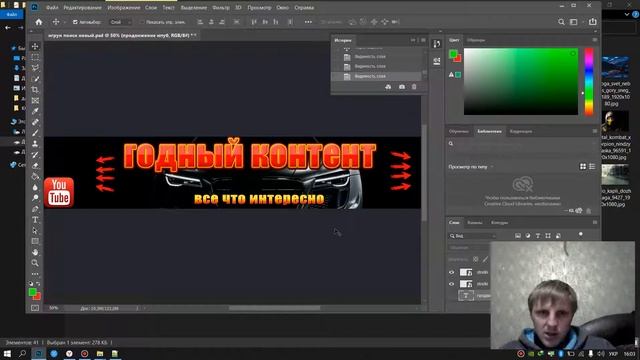Open the Изображение menu

[x=124, y=7]
